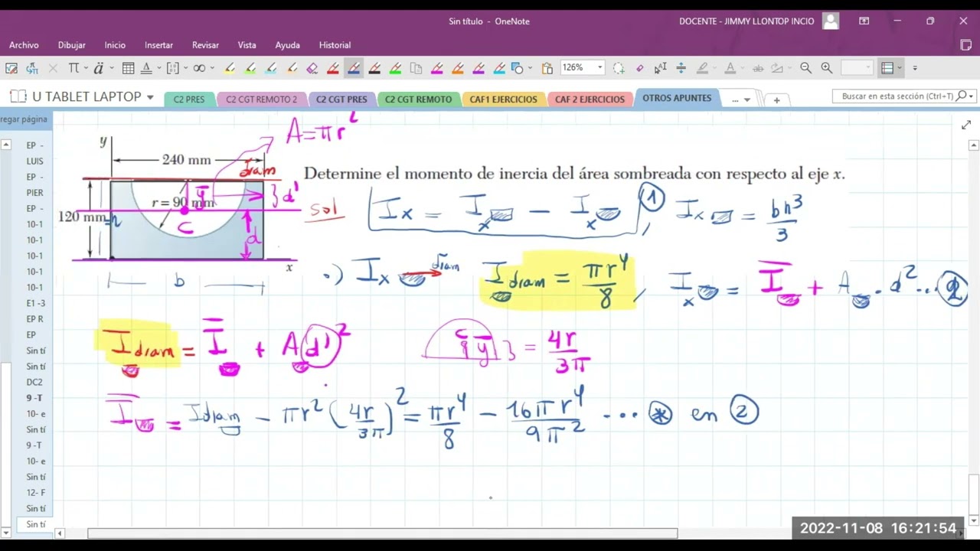Expand the rule lines dropdown arrow

point(900,68)
